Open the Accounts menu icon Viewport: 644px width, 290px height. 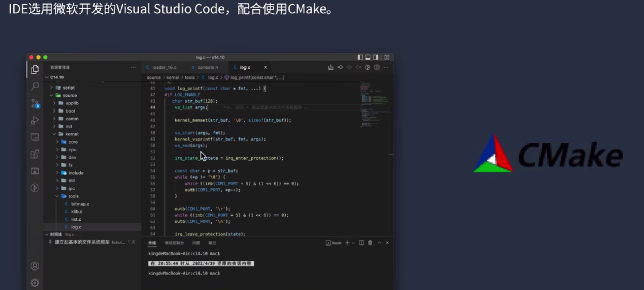35,266
